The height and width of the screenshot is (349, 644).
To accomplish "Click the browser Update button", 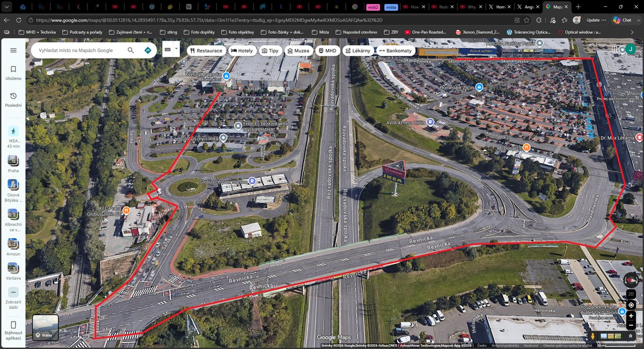I will [596, 20].
